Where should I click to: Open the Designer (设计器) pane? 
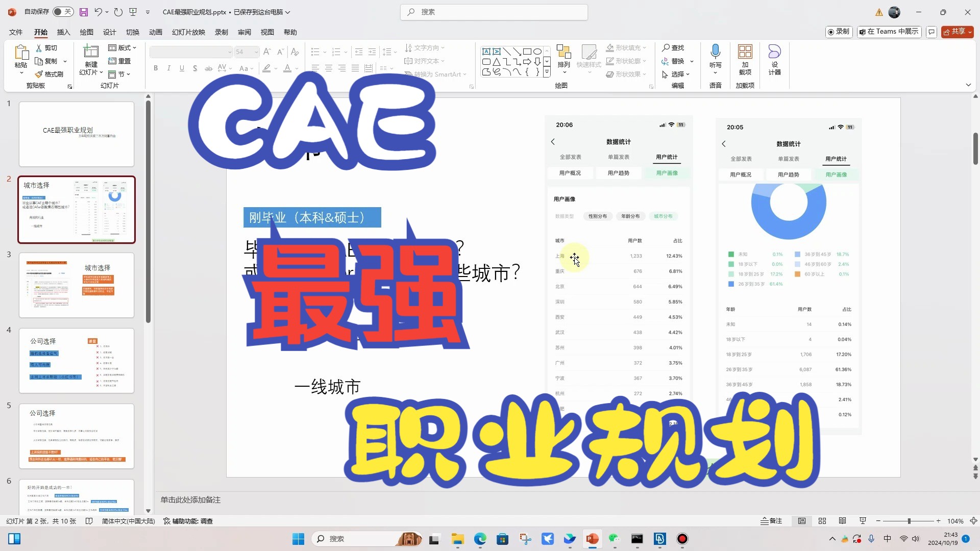coord(774,60)
